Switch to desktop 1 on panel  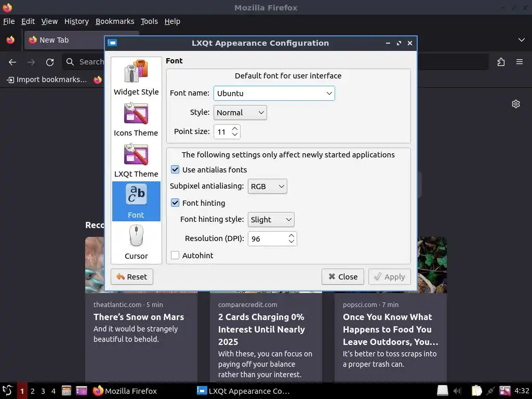(22, 391)
